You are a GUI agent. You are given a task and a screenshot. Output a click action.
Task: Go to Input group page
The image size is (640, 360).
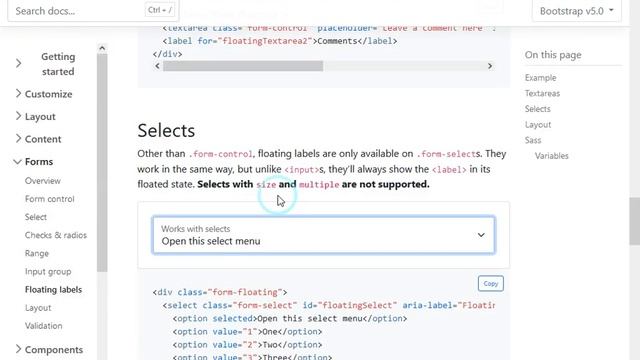[x=48, y=271]
